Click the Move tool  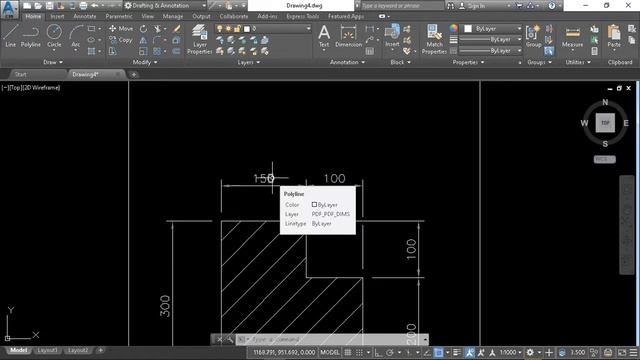pos(121,29)
